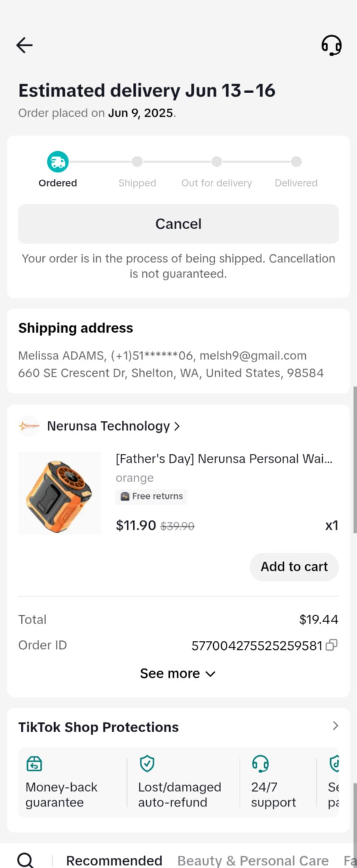357x868 pixels.
Task: Cancel the order
Action: coord(178,224)
